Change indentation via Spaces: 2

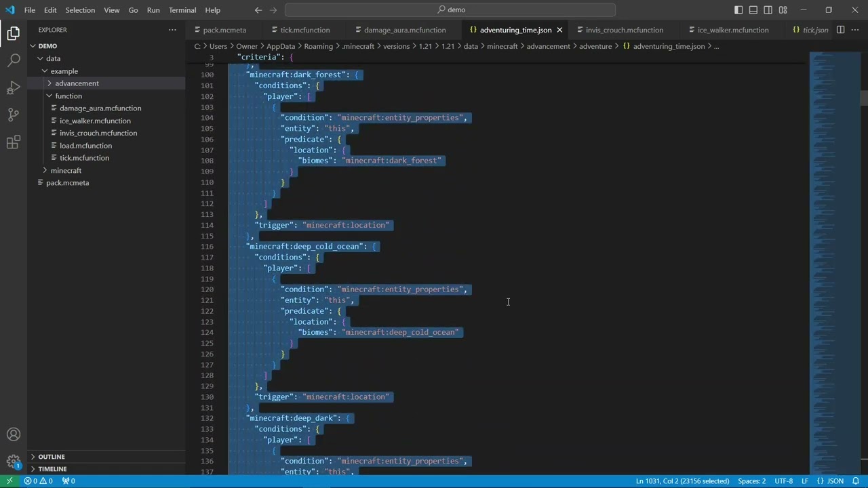point(751,481)
